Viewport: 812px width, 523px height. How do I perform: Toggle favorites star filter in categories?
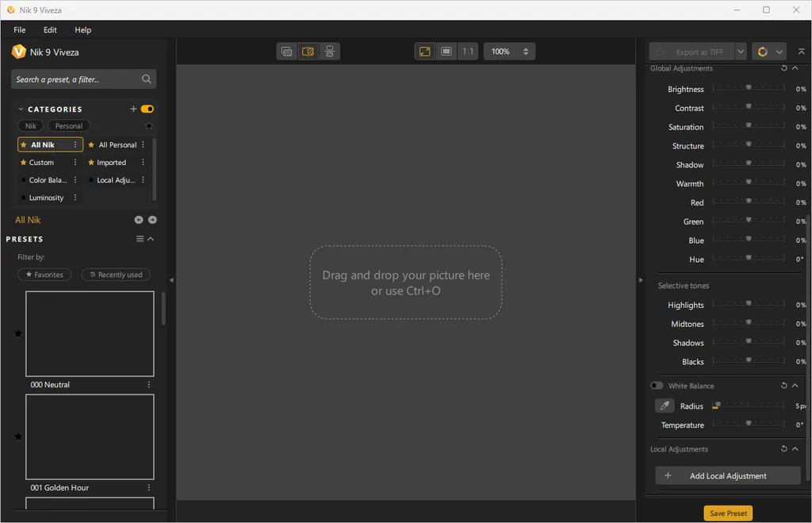click(149, 126)
